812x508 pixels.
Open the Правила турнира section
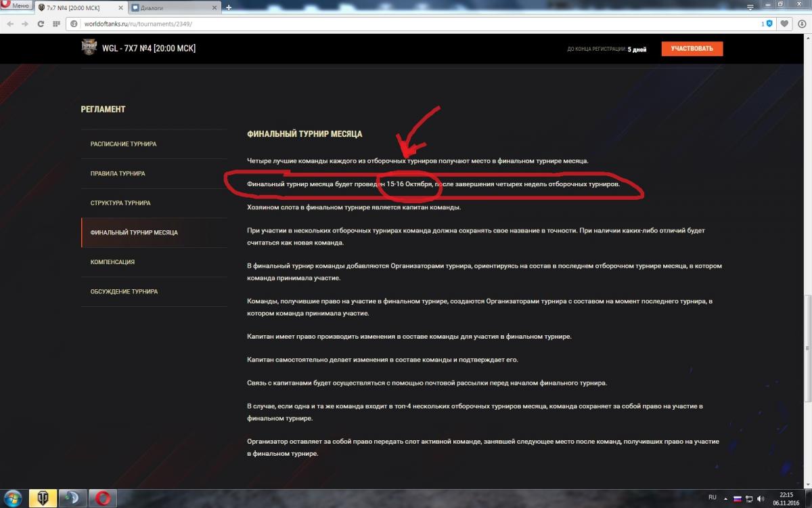(x=154, y=173)
